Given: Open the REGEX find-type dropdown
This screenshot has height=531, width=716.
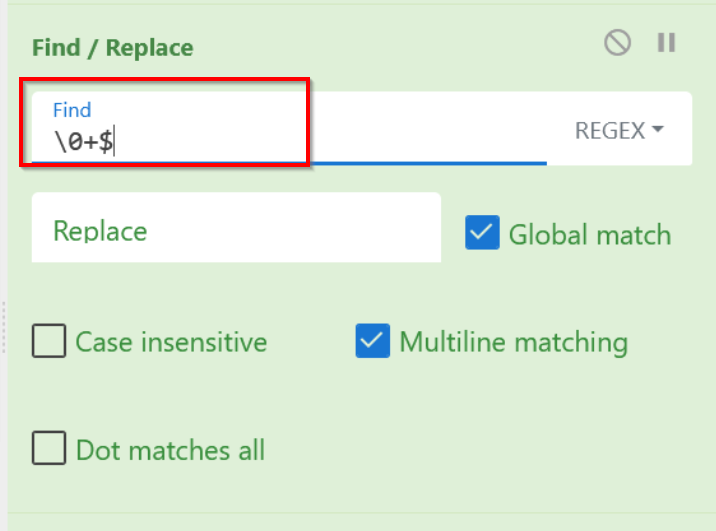Looking at the screenshot, I should [619, 130].
